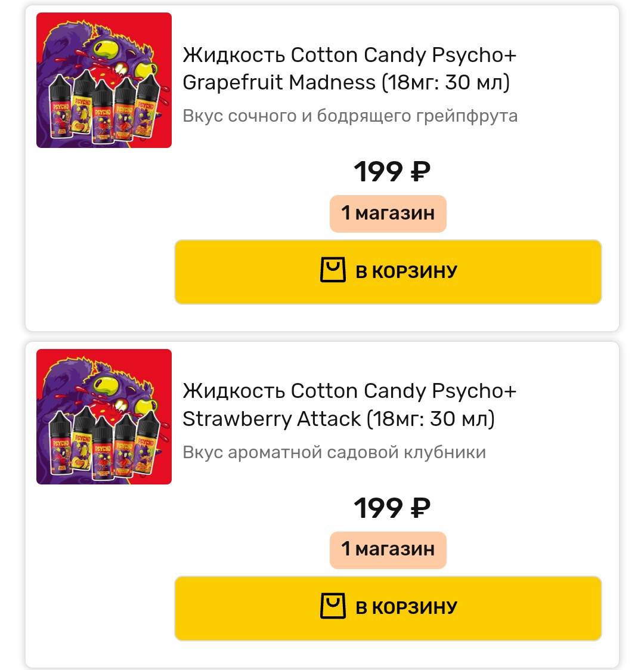Click the shopping bag icon for Strawberry Attack

pyautogui.click(x=333, y=607)
